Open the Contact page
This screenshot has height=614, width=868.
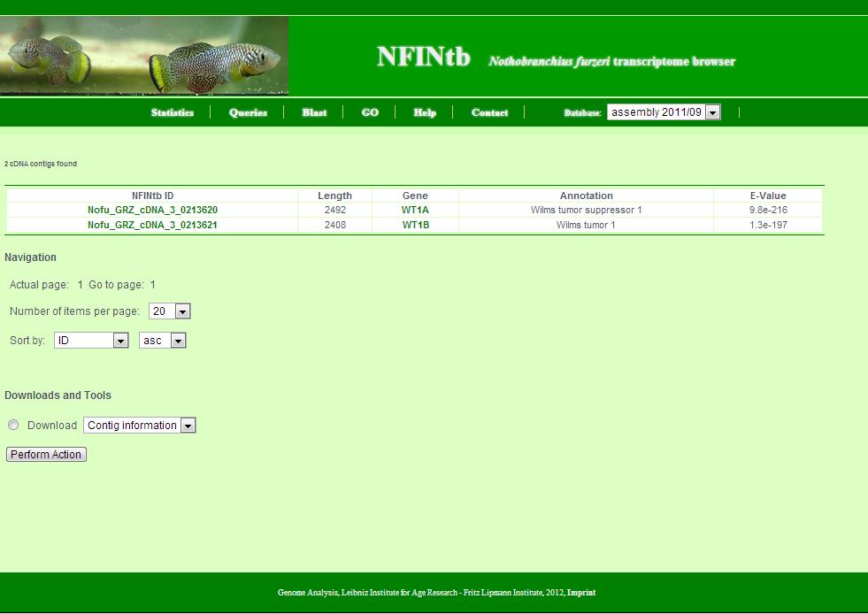489,112
